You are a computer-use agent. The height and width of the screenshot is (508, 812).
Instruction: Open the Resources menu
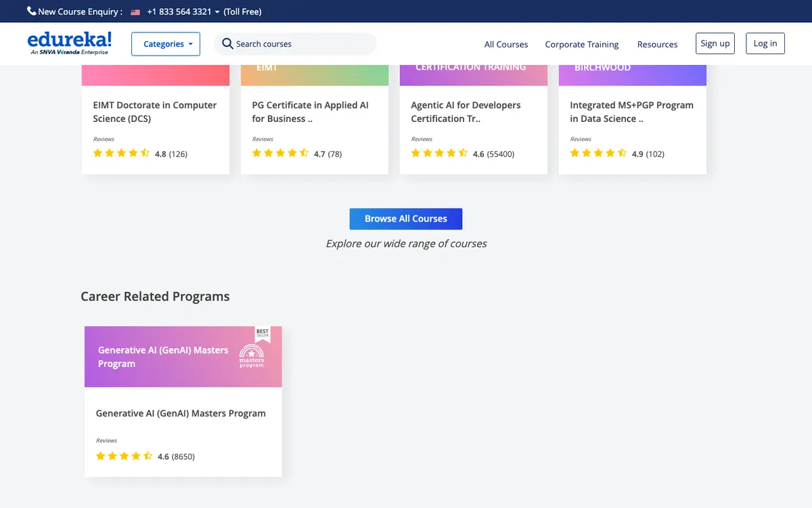point(657,44)
